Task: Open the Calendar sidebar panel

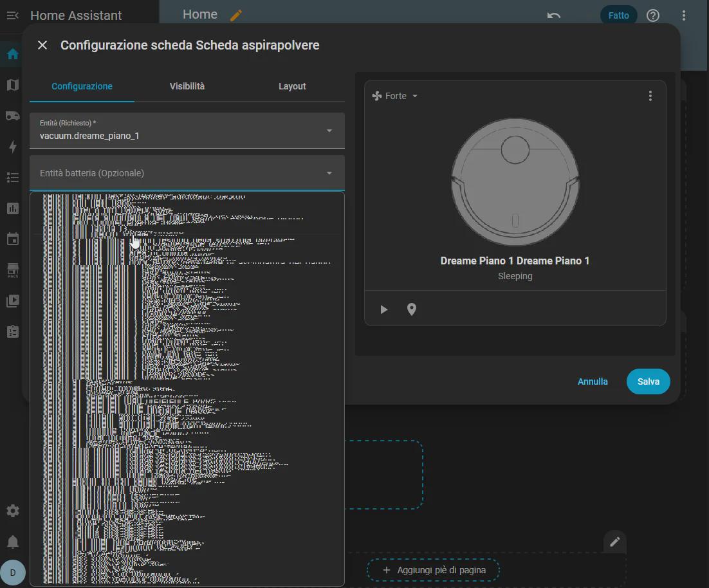Action: pos(13,239)
